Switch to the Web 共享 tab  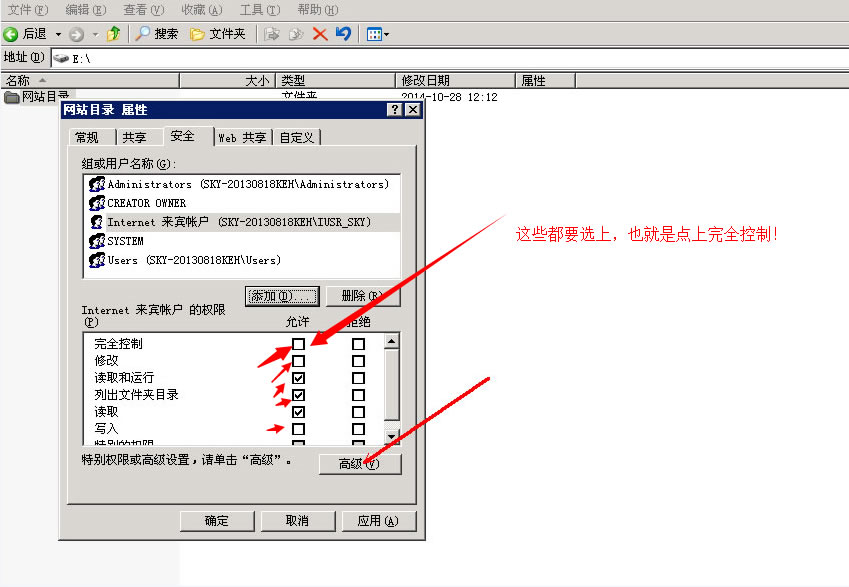pyautogui.click(x=243, y=138)
